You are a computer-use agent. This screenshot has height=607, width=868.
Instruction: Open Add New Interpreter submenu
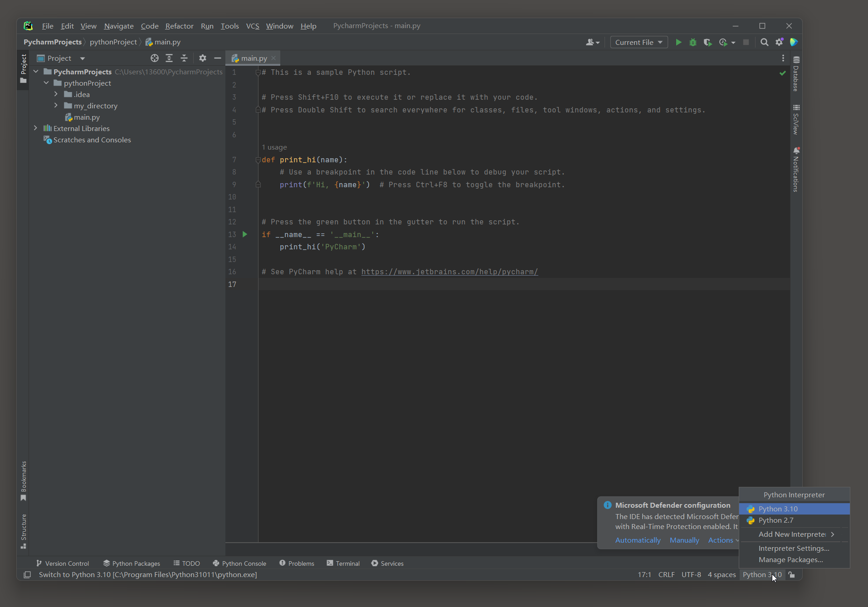(x=795, y=534)
